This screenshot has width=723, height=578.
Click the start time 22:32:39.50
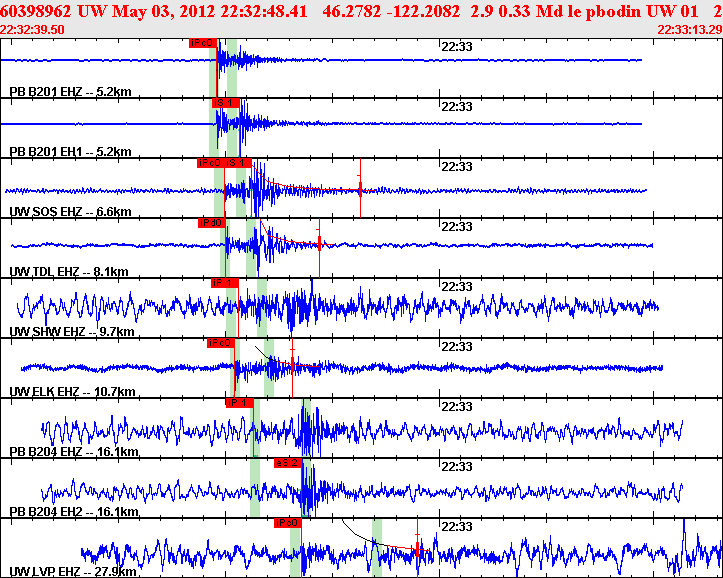click(x=32, y=30)
